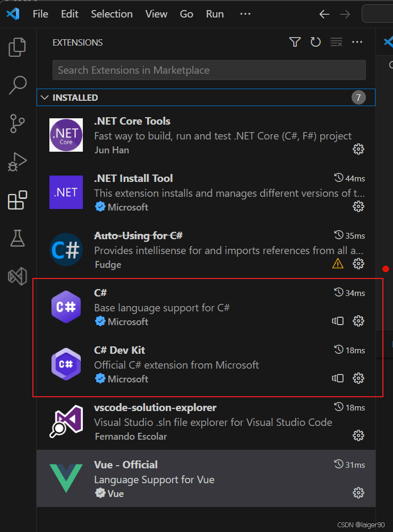Image resolution: width=393 pixels, height=532 pixels.
Task: Open manage gear for Vue - Official
Action: click(358, 493)
